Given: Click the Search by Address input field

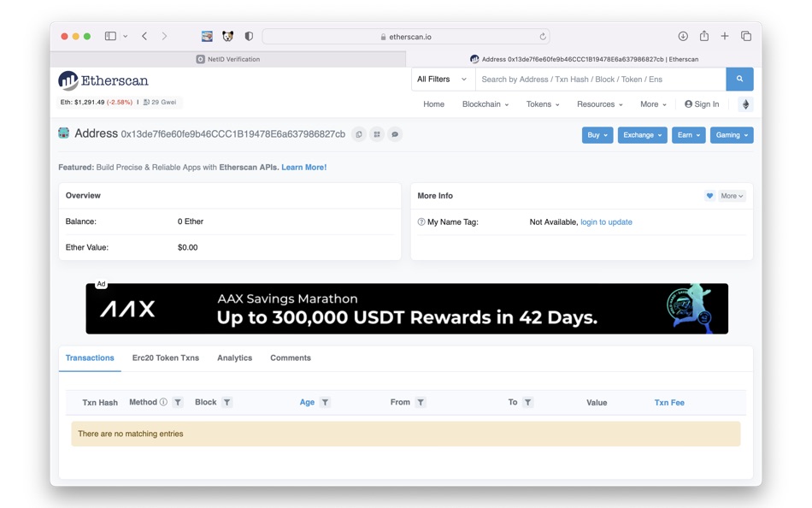Looking at the screenshot, I should (x=601, y=80).
